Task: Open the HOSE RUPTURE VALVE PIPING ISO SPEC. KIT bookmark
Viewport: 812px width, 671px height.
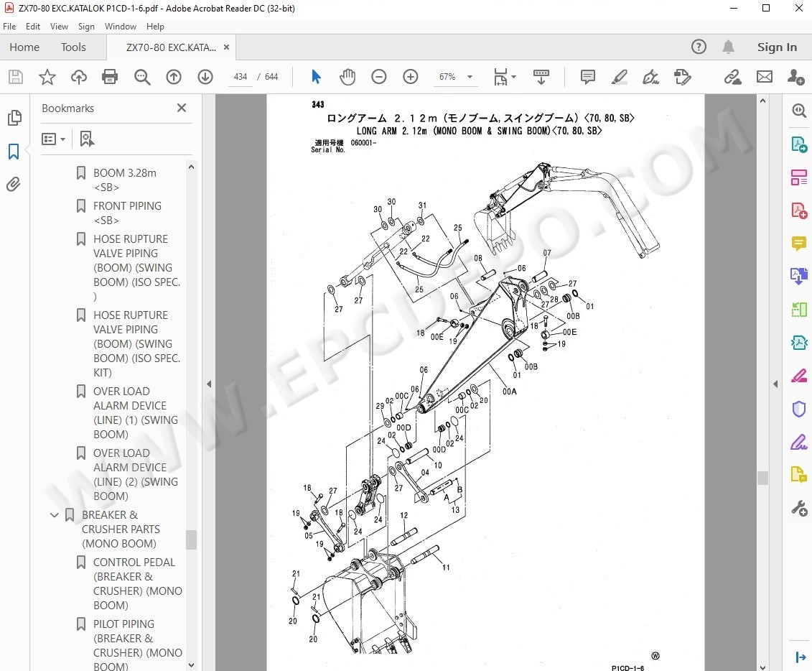Action: coord(136,343)
